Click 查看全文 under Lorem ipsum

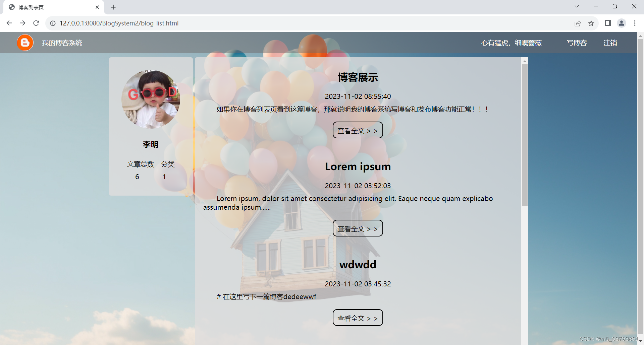click(358, 228)
